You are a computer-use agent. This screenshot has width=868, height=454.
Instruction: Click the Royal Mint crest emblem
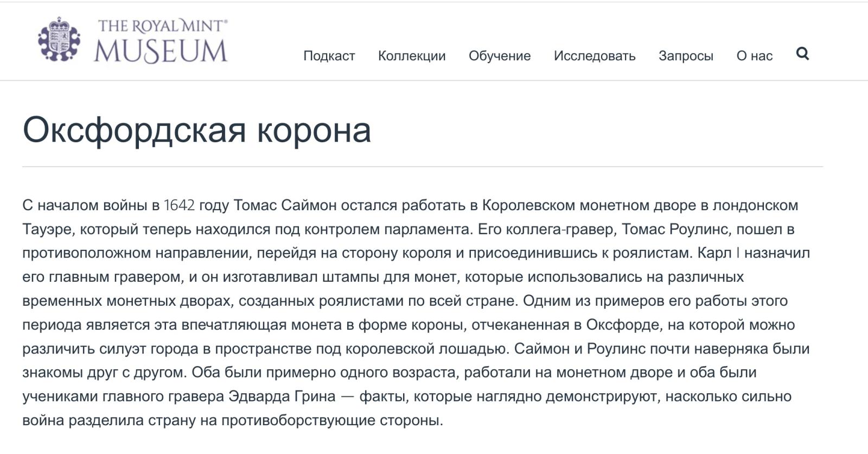tap(59, 39)
